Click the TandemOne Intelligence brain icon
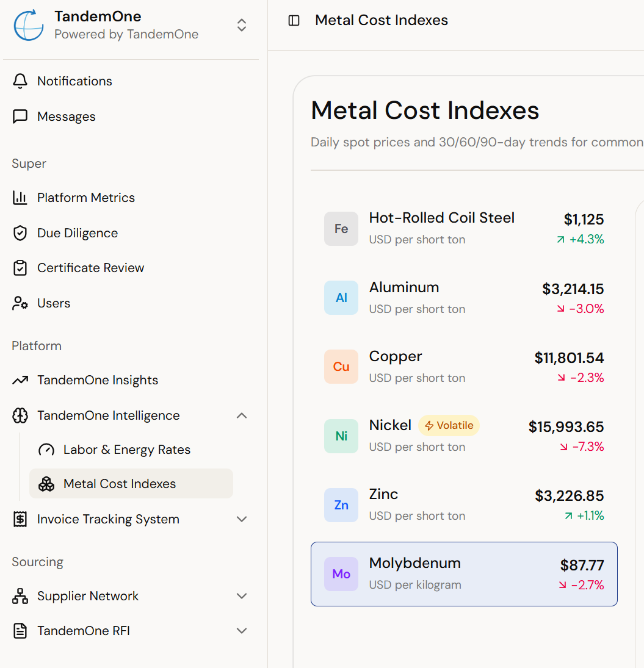The height and width of the screenshot is (668, 644). [20, 415]
